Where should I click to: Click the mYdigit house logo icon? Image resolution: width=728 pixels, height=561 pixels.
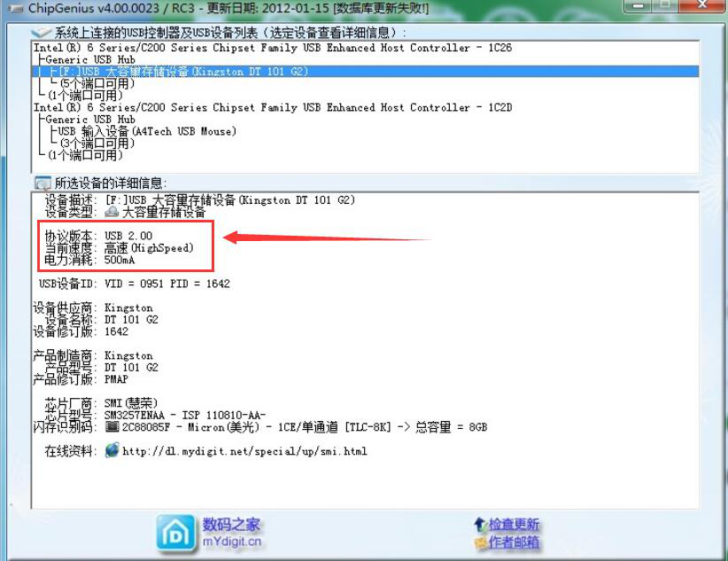point(176,534)
